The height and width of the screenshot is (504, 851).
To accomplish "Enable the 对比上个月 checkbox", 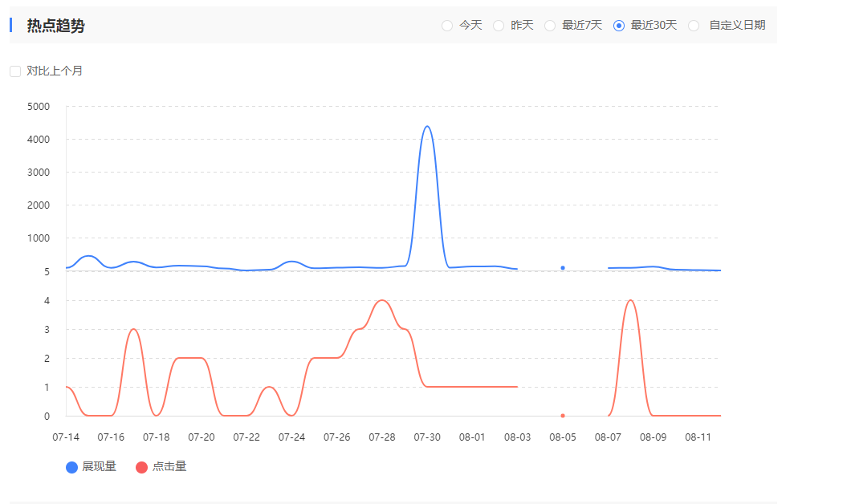I will pos(15,71).
